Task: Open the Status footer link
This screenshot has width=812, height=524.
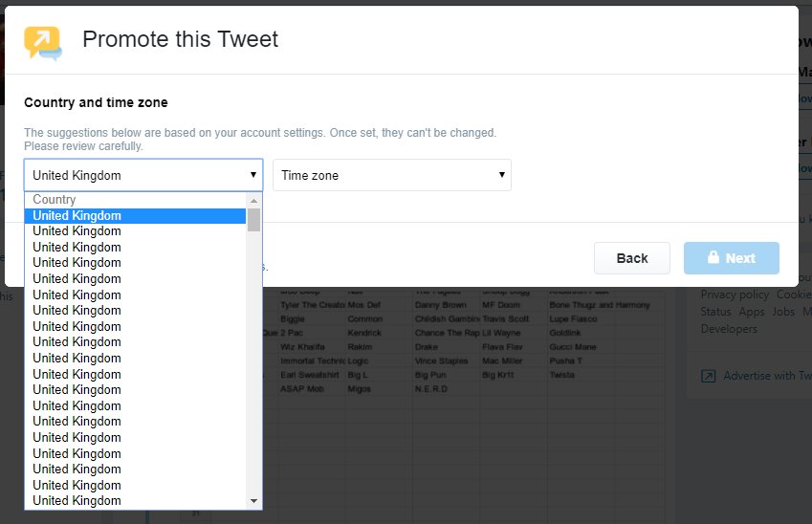Action: coord(715,312)
